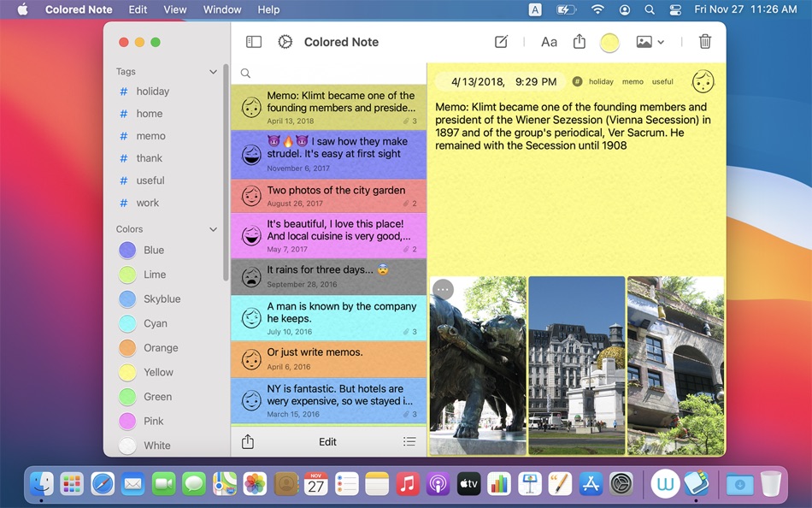Create a new note with the compose icon
The height and width of the screenshot is (508, 812).
(501, 41)
